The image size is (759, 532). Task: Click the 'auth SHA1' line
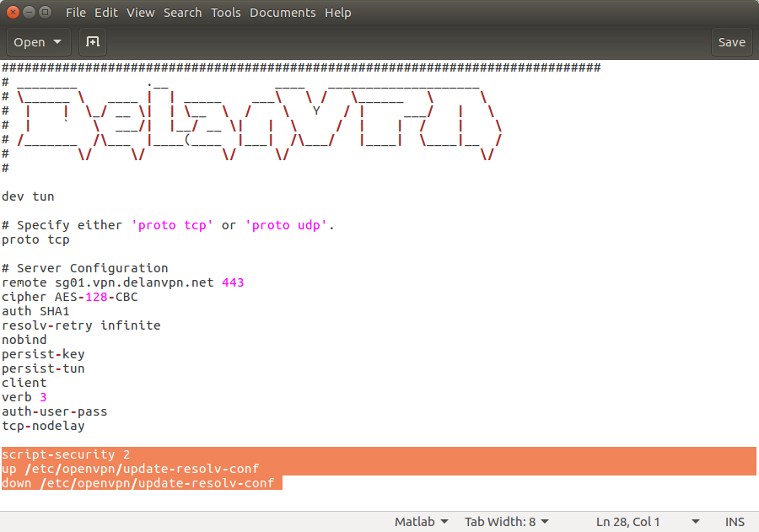[x=35, y=311]
